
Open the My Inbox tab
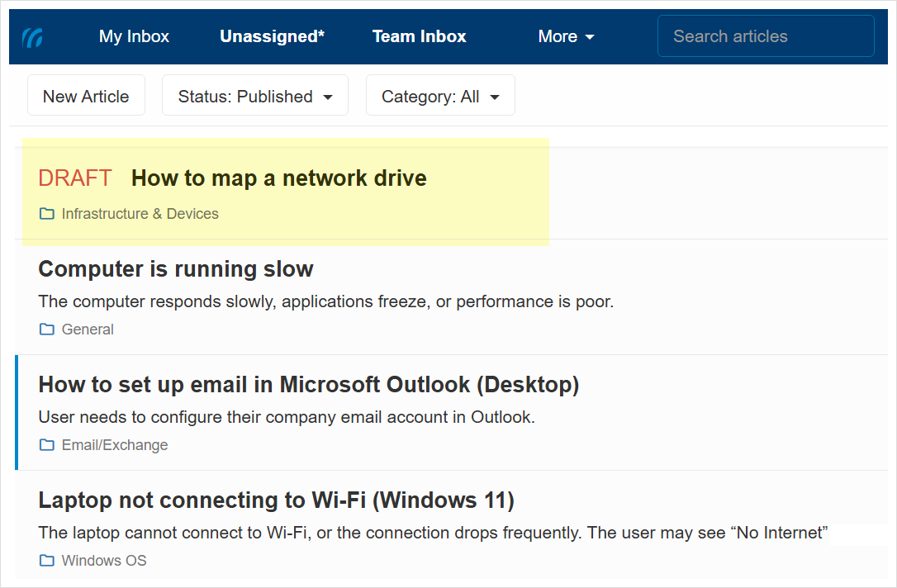tap(134, 36)
